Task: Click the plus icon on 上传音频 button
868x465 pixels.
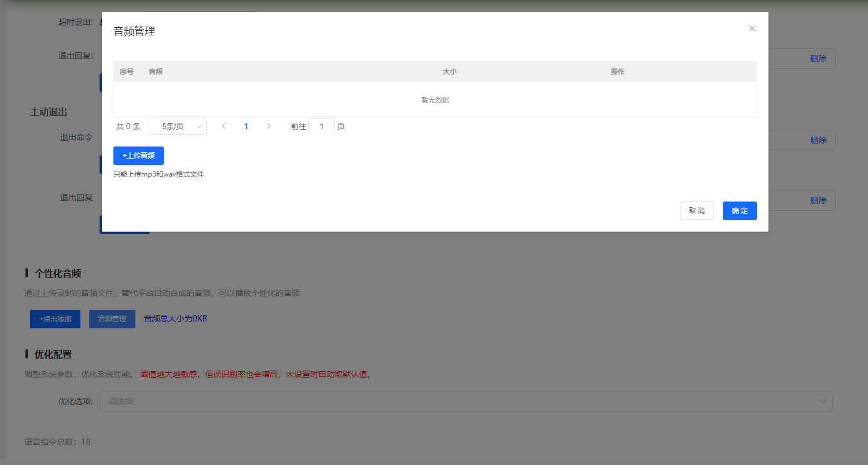Action: point(123,155)
